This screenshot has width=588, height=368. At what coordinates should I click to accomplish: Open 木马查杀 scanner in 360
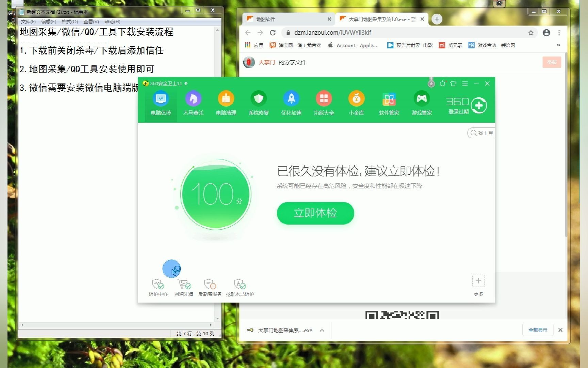pos(193,103)
